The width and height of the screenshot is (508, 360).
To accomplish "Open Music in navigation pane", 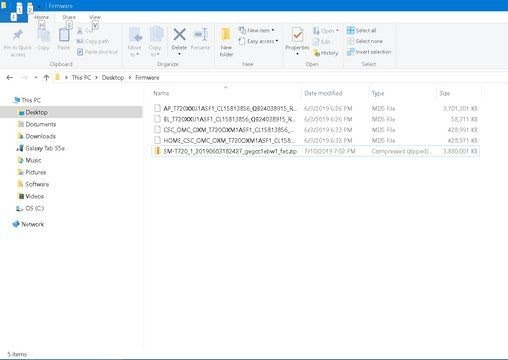I will click(x=29, y=160).
